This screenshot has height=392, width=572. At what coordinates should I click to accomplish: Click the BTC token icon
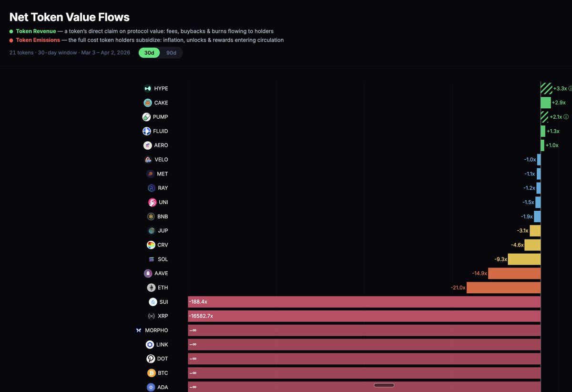coord(151,373)
